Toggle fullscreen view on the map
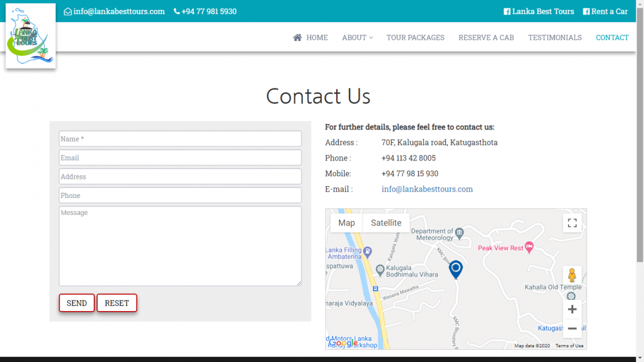 click(x=572, y=223)
